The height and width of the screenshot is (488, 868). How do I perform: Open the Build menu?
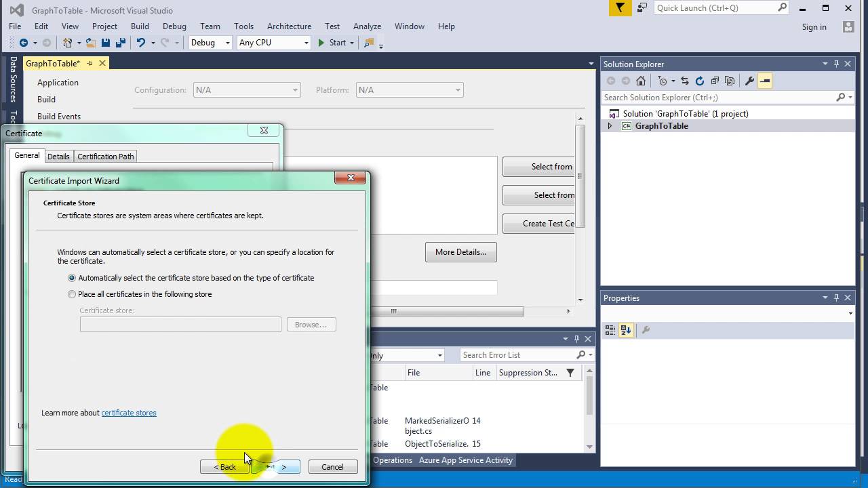(140, 26)
